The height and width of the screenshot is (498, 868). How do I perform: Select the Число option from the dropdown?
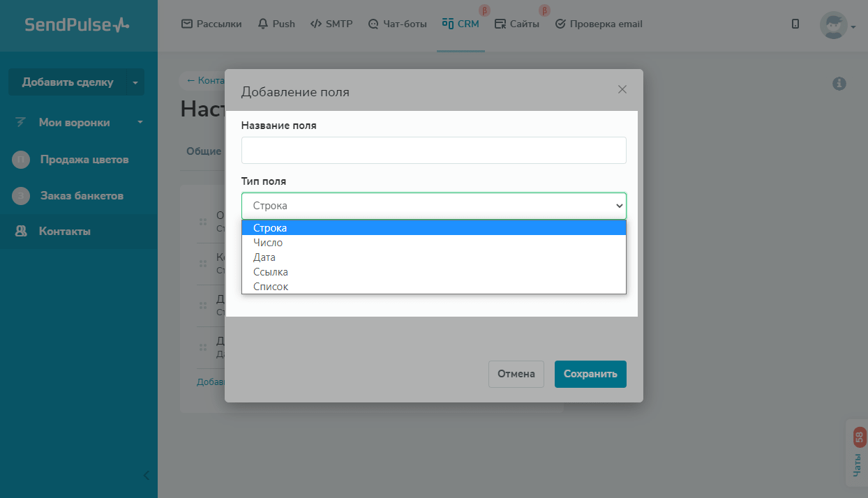click(268, 243)
